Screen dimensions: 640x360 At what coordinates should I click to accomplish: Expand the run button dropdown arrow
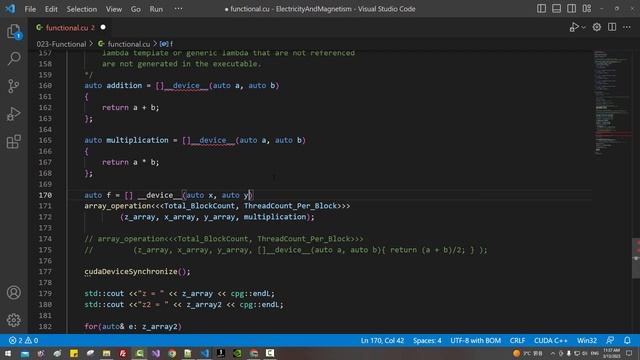(583, 27)
